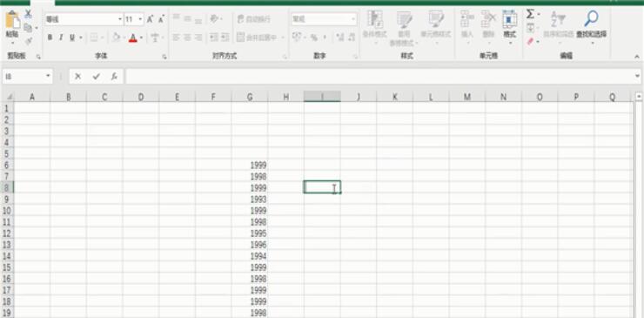Open the font group dialog launcher
This screenshot has width=644, height=318.
coord(164,57)
